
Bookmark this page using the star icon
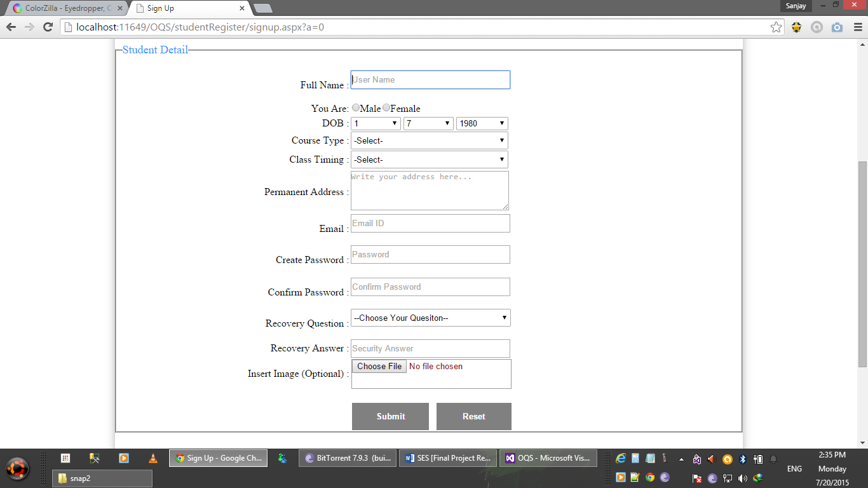point(778,27)
